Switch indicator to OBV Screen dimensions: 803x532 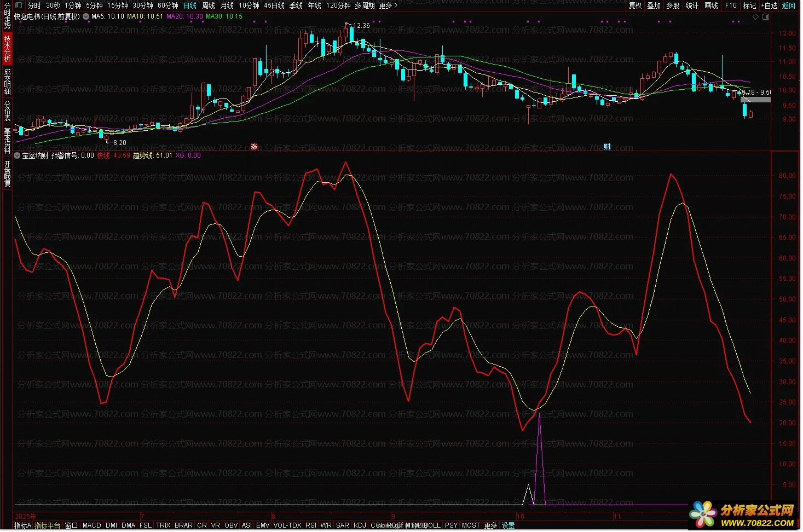click(231, 525)
